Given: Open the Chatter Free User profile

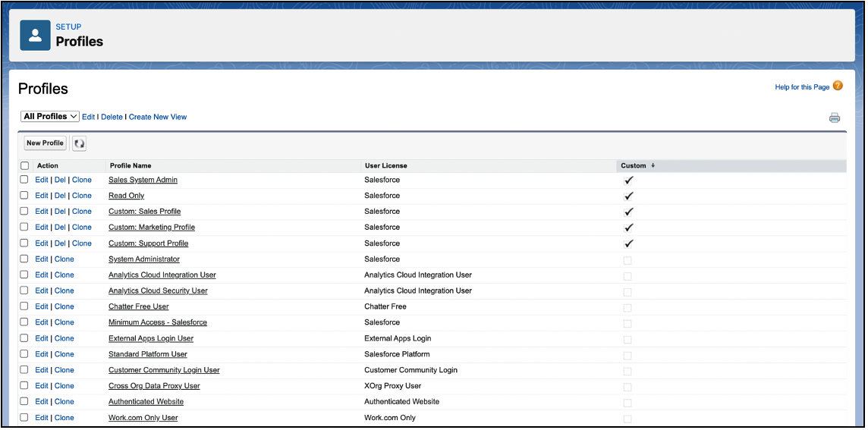Looking at the screenshot, I should point(139,306).
